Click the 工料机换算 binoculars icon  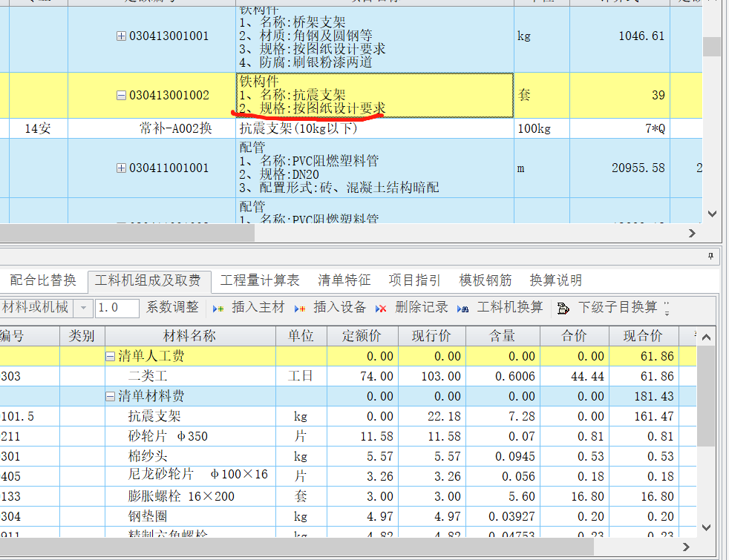click(462, 309)
